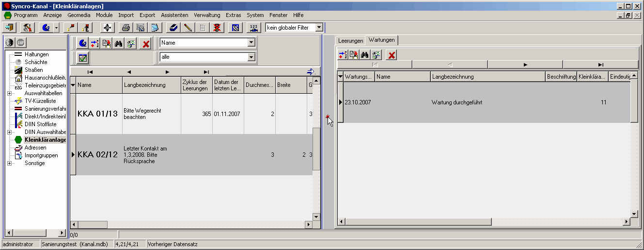This screenshot has height=250, width=644.
Task: Click the four-arrow move icon in toolbar
Action: 108,28
